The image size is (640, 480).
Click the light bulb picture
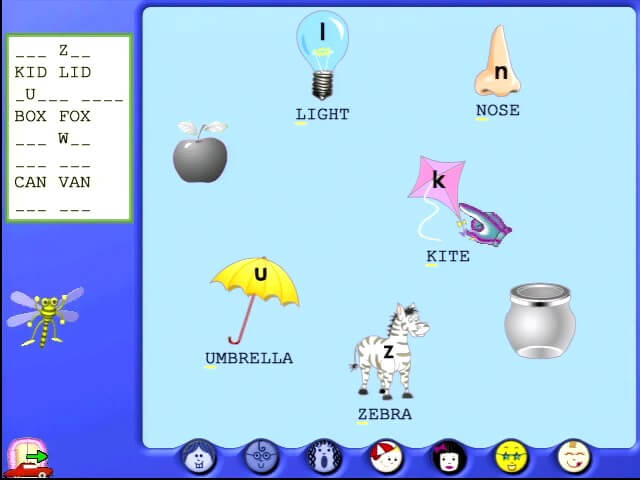point(322,56)
